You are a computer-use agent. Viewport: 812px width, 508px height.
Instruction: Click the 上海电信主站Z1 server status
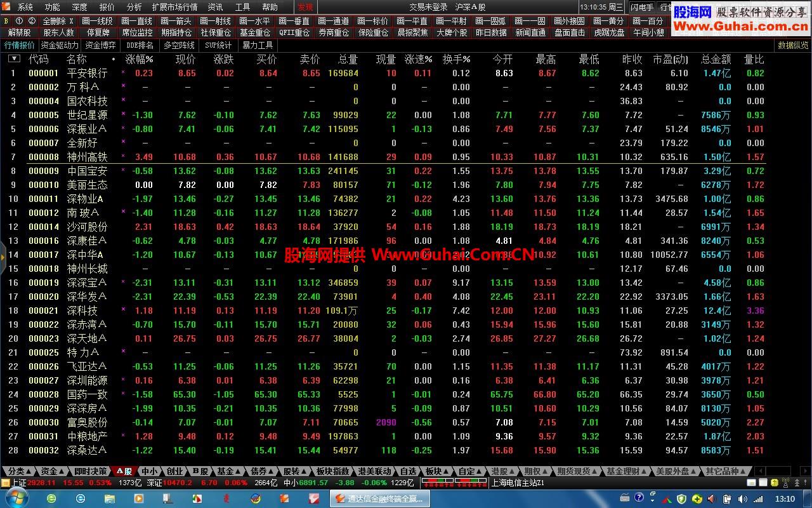click(518, 483)
